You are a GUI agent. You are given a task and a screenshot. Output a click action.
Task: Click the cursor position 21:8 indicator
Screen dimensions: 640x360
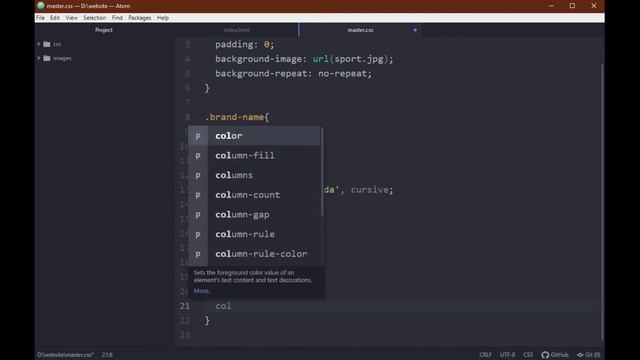107,355
